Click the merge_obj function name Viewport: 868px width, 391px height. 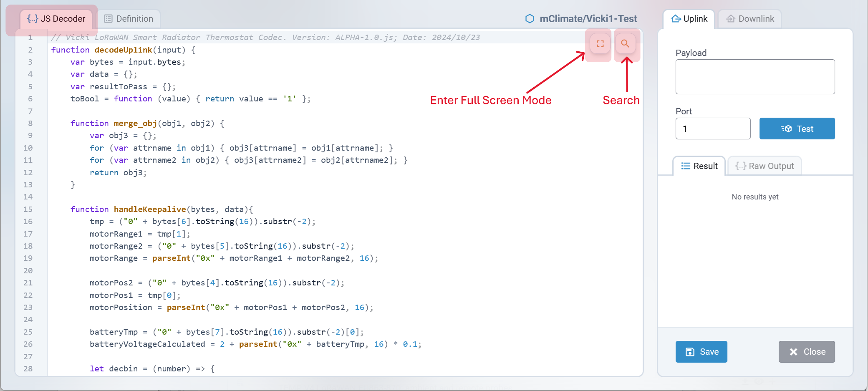[x=135, y=123]
